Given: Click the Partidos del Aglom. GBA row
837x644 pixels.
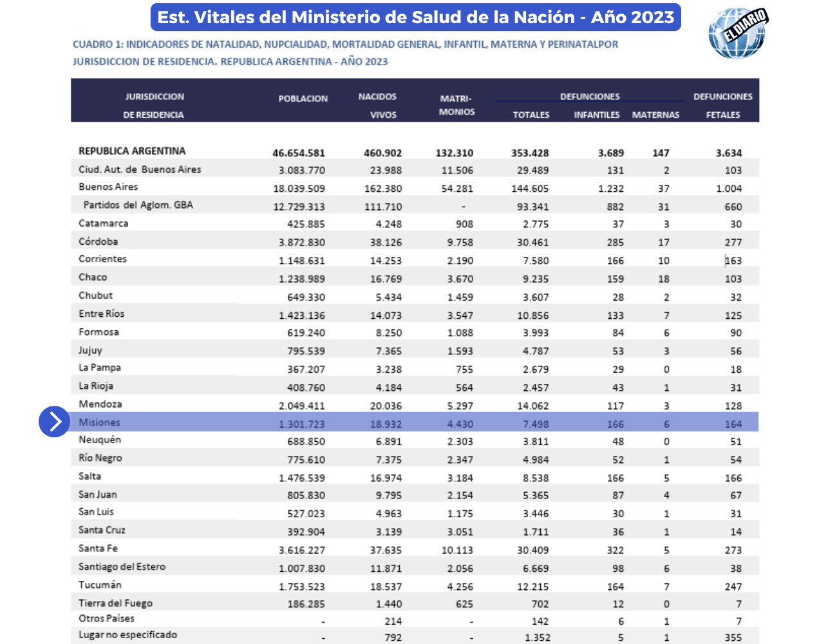Looking at the screenshot, I should (x=138, y=205).
